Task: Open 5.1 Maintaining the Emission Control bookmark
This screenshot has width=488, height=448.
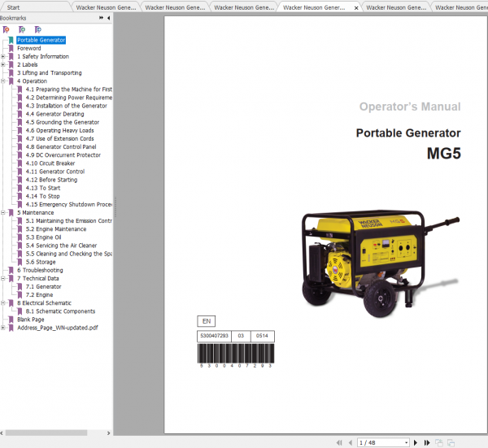Action: pyautogui.click(x=69, y=221)
